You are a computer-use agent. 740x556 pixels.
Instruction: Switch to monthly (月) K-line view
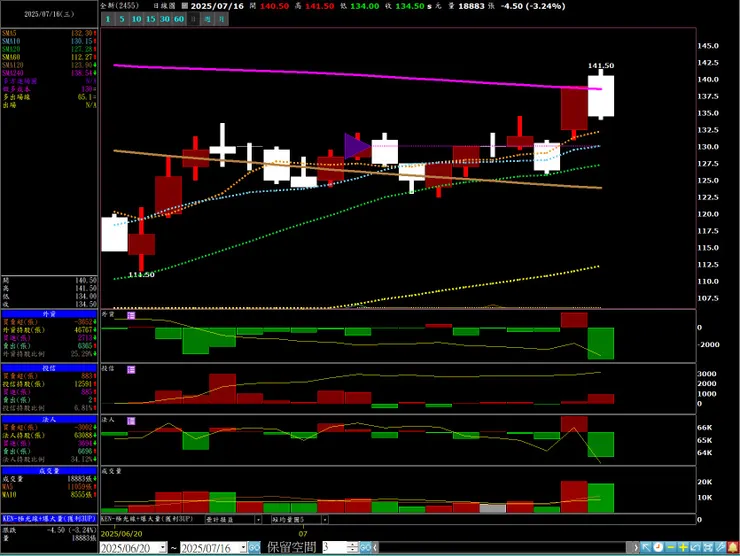coord(222,19)
